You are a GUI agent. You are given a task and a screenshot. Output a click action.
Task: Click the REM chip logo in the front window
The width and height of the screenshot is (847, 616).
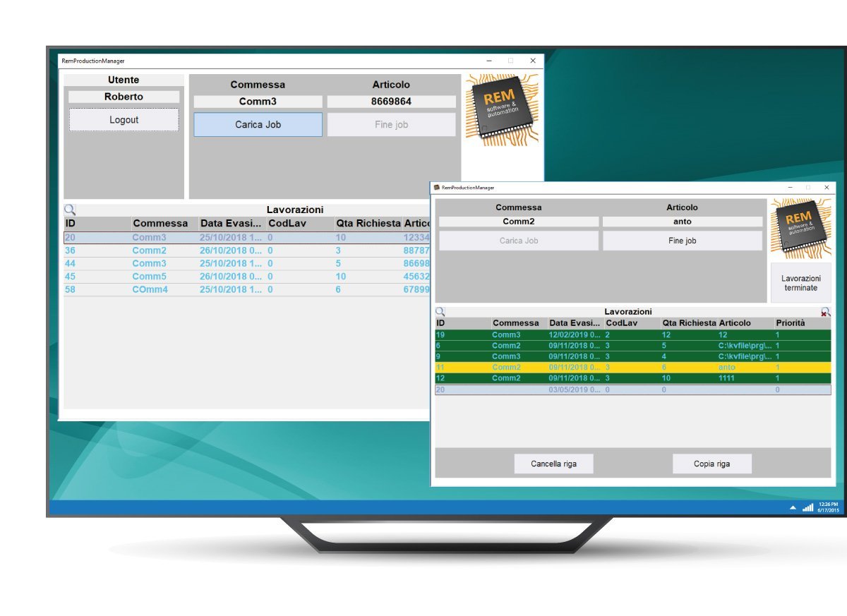(800, 229)
